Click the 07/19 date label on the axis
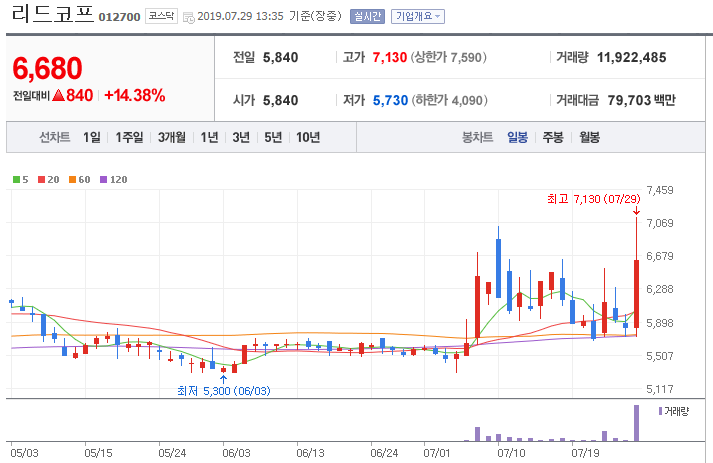713x463 pixels. [x=585, y=453]
